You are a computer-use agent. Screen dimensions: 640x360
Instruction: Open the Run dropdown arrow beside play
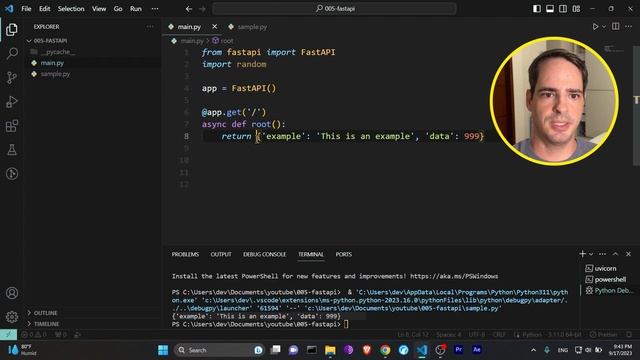(604, 27)
